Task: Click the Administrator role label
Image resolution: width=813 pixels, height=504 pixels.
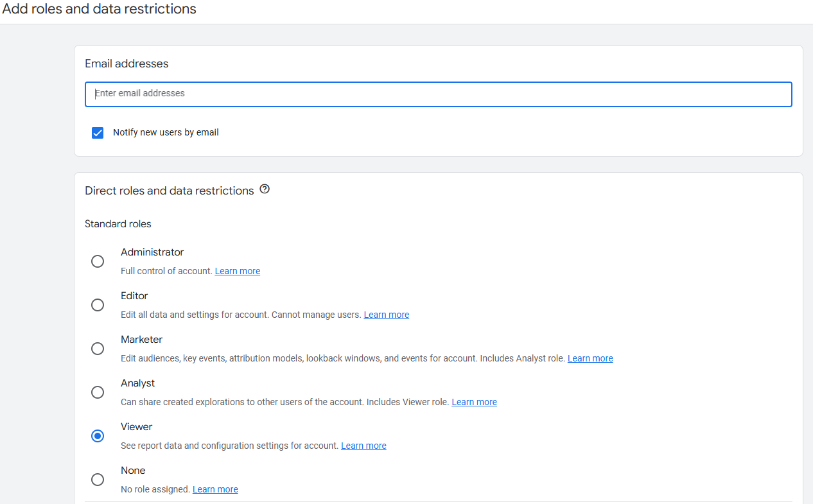Action: click(x=152, y=252)
